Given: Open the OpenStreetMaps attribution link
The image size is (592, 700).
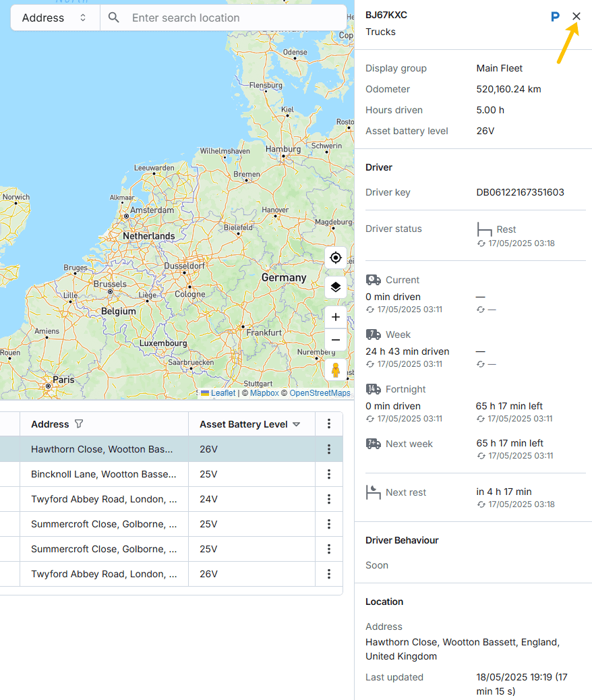Looking at the screenshot, I should pos(320,393).
